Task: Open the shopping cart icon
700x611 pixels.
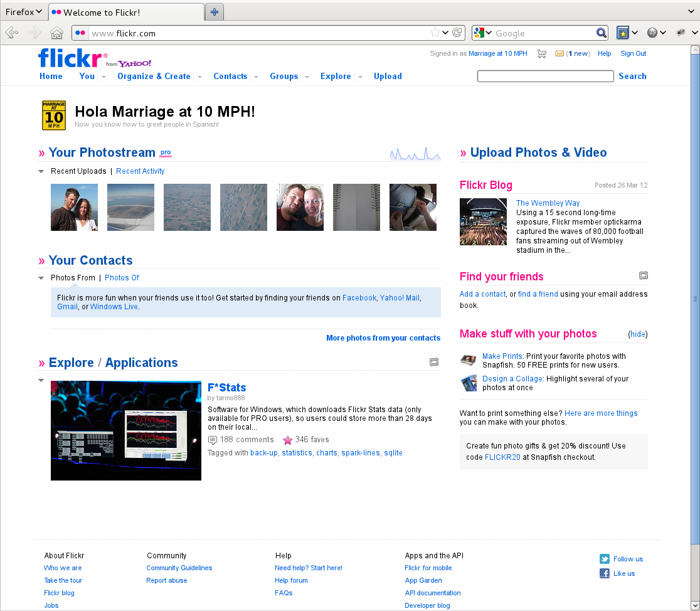Action: point(541,53)
